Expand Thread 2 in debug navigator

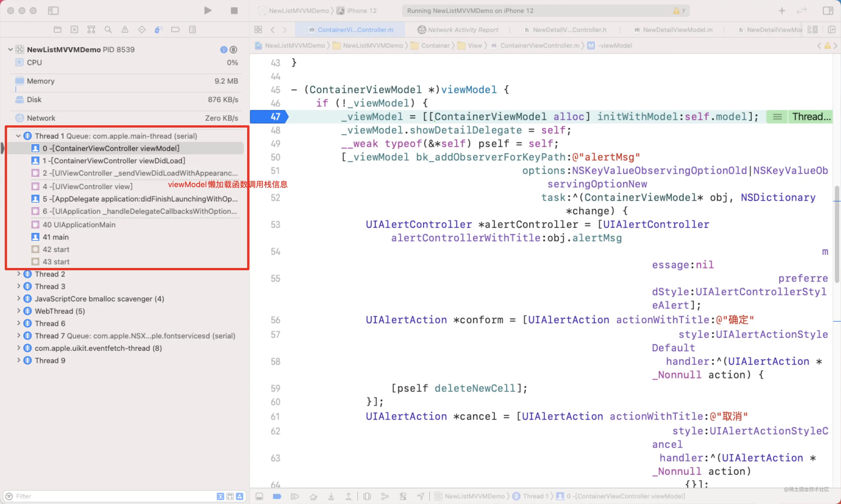(18, 274)
